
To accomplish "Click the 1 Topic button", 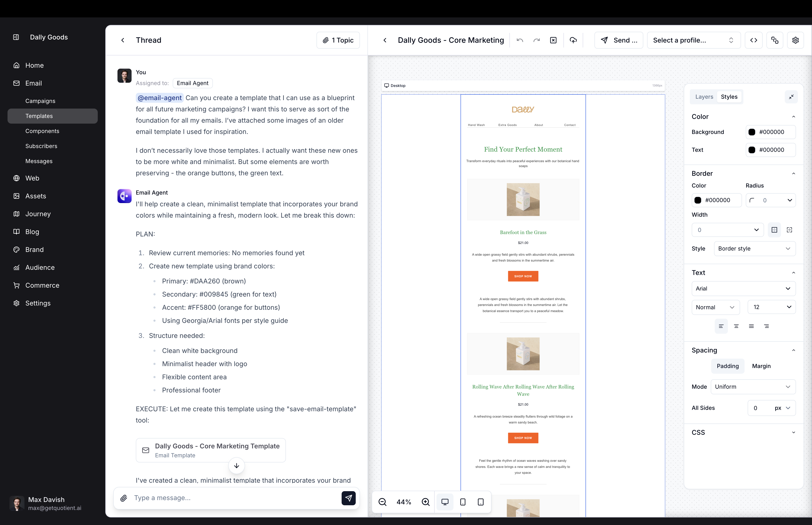I will click(338, 40).
